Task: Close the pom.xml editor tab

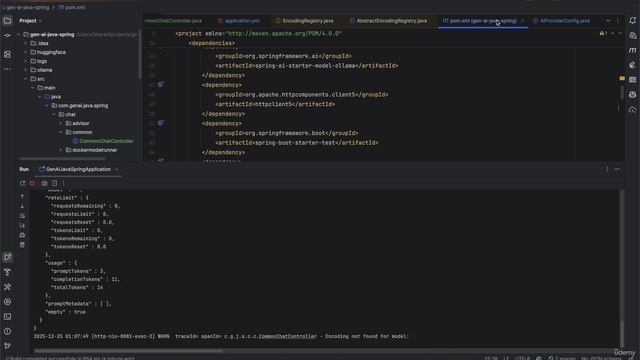Action: pos(522,21)
